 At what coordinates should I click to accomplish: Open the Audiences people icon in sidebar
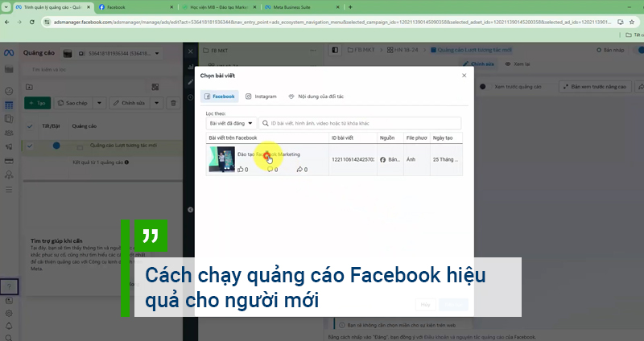[9, 133]
